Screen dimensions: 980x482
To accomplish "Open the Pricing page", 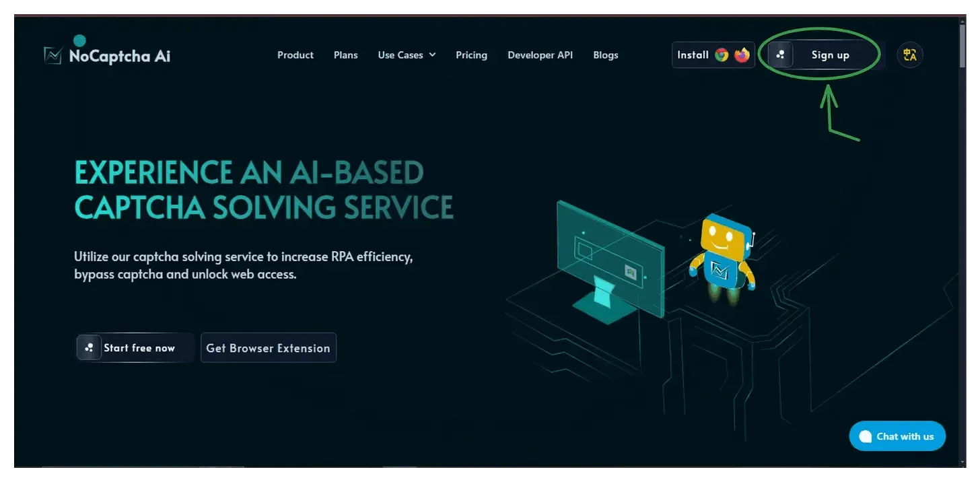I will coord(471,55).
